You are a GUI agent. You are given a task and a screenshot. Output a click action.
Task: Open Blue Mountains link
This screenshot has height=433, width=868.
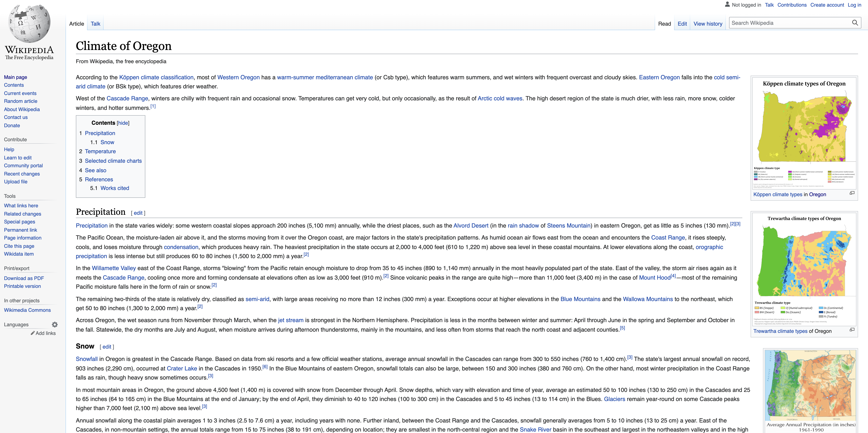tap(580, 299)
